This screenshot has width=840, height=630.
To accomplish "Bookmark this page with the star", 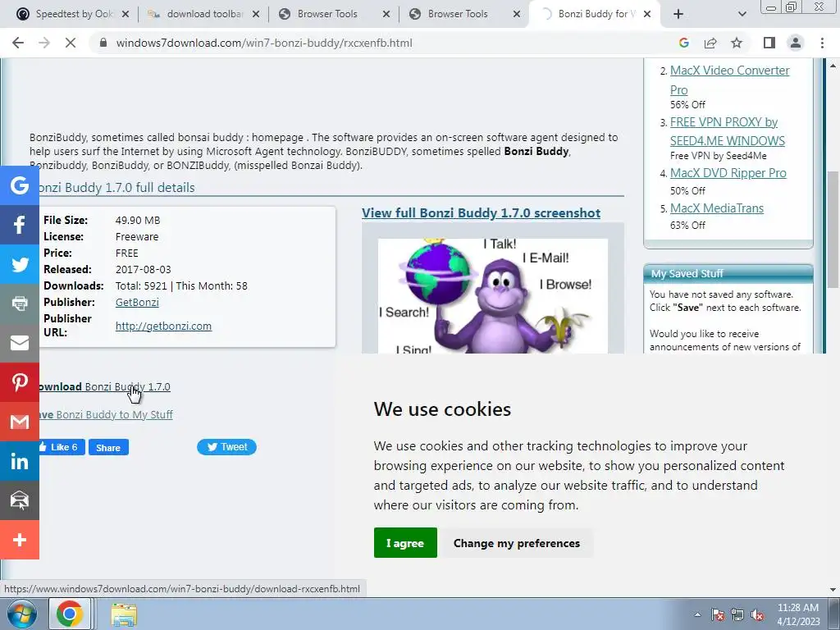I will 737,43.
